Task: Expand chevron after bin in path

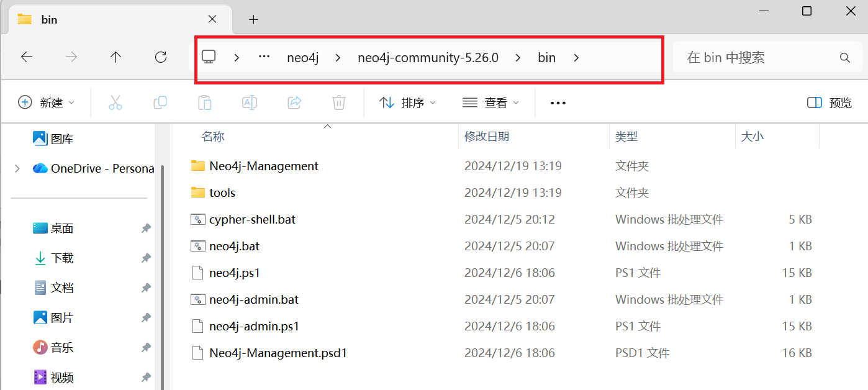Action: click(576, 58)
